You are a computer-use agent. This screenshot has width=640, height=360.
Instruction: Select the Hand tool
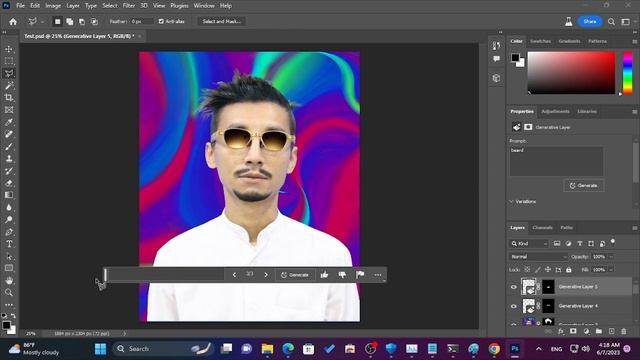point(9,280)
